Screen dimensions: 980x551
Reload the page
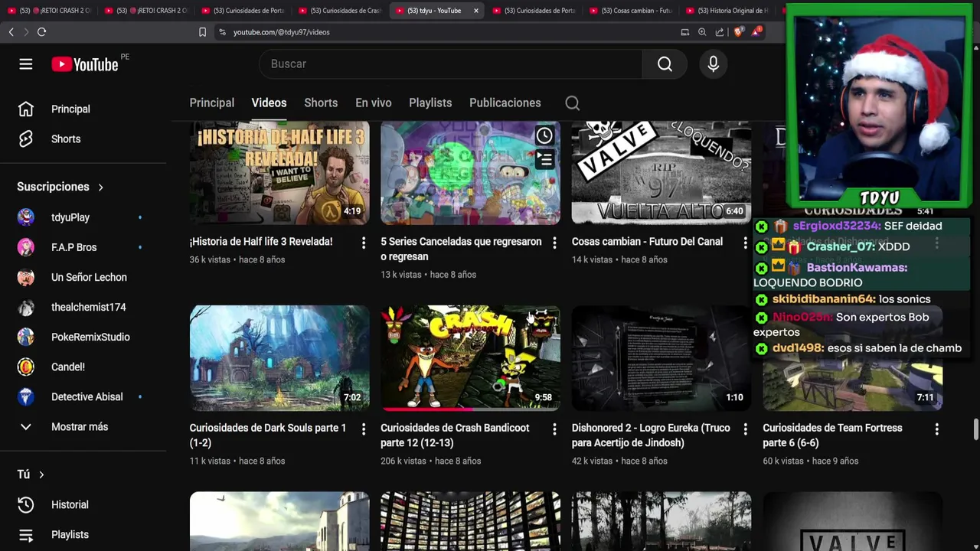[41, 32]
